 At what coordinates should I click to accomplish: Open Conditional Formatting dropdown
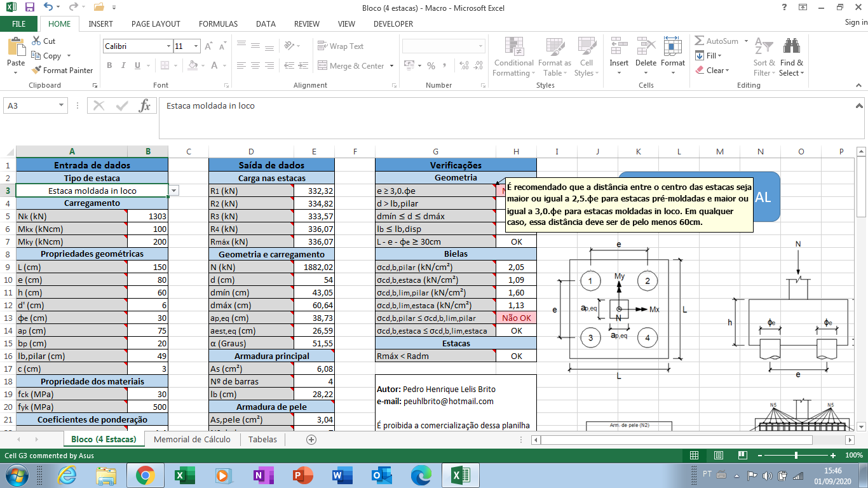coord(513,56)
